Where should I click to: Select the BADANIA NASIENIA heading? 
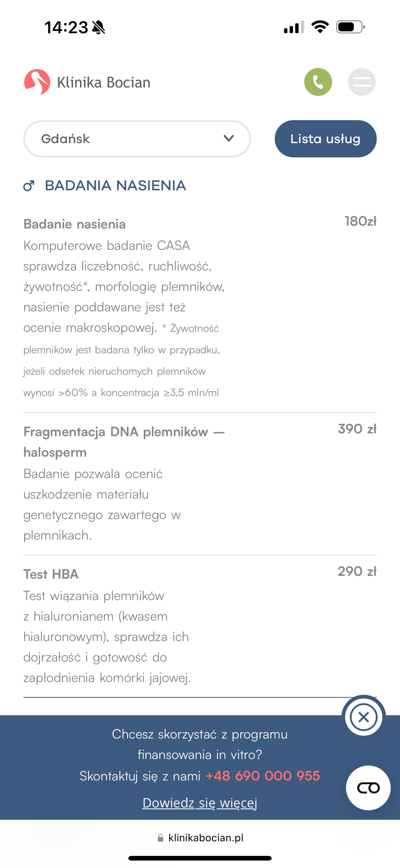[x=115, y=186]
